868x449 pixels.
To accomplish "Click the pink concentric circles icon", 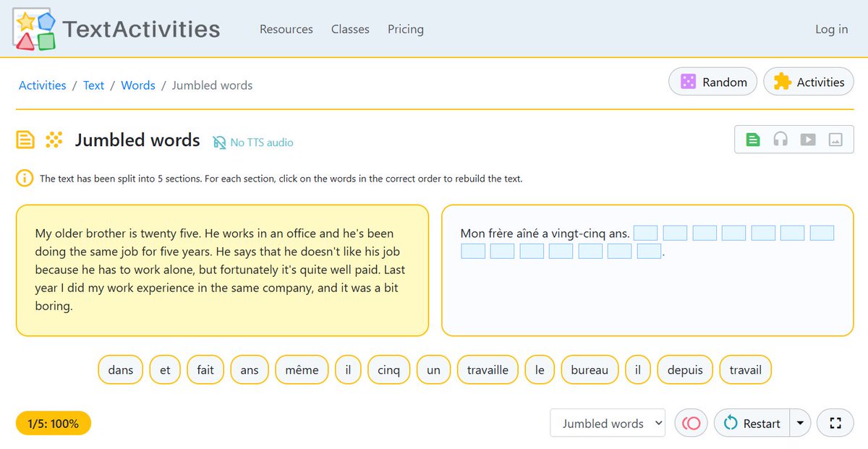I will [691, 423].
